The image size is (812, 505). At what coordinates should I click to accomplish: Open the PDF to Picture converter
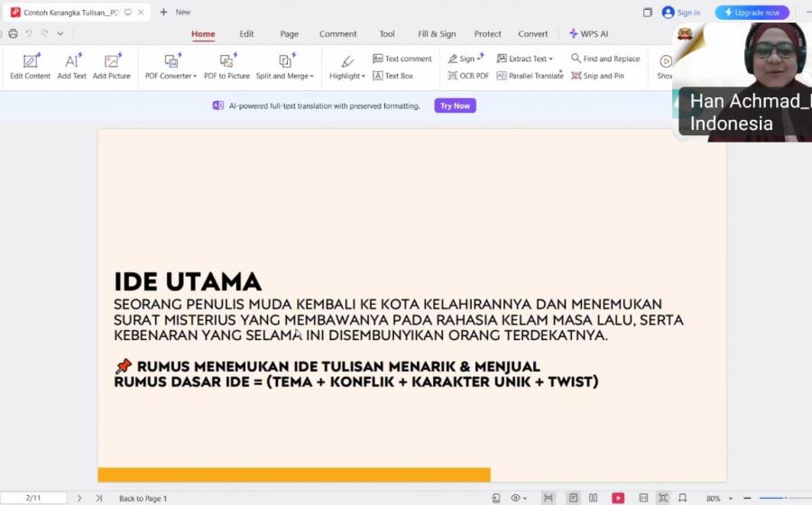coord(226,67)
